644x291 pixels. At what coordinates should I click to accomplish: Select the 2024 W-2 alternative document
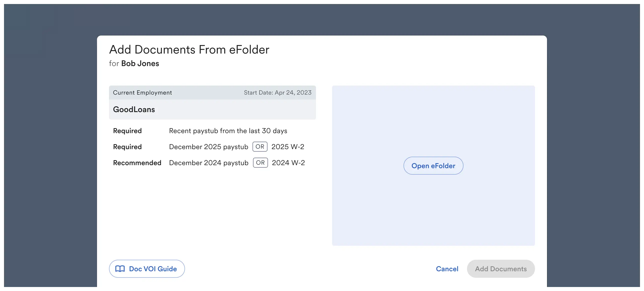288,163
